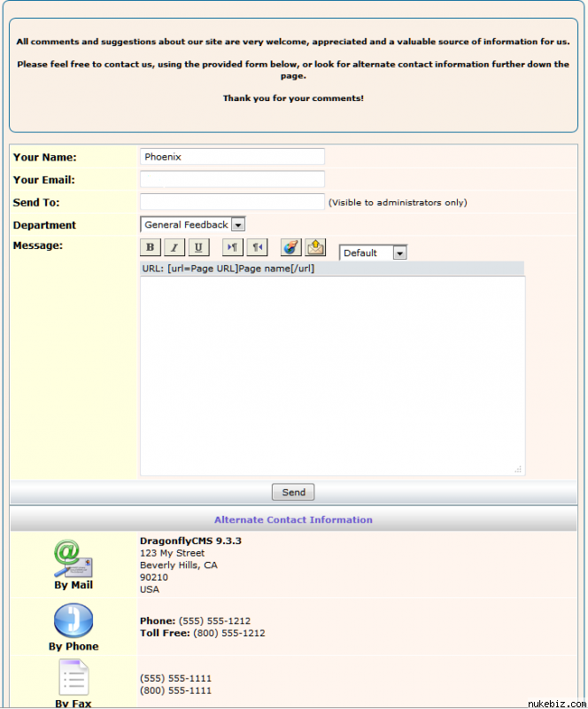
Task: Click the Thank you for your comments! text
Action: 293,98
